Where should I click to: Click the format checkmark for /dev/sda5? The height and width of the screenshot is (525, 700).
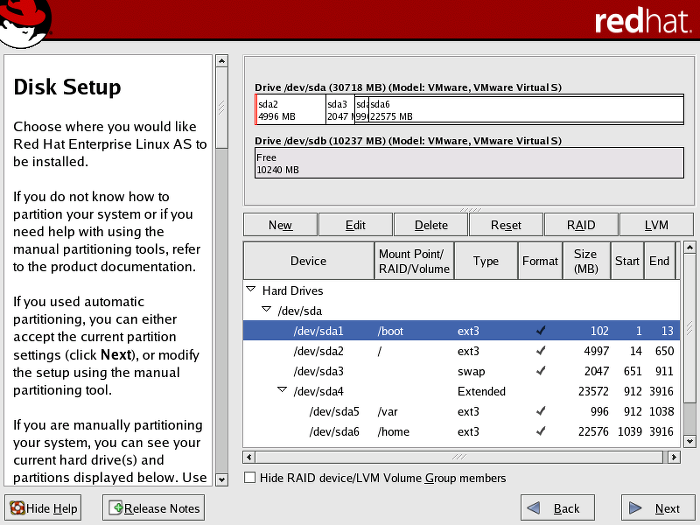pyautogui.click(x=541, y=411)
